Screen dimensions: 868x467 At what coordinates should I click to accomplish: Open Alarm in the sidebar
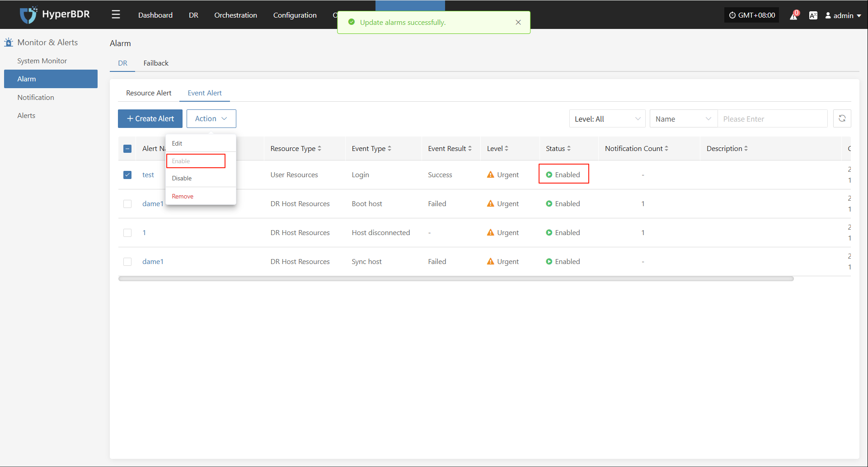point(51,79)
